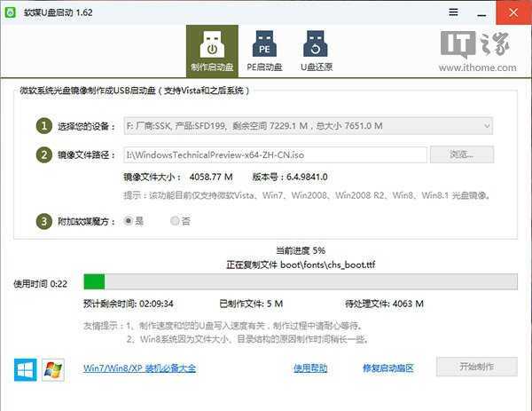Screen dimensions: 532x411
Task: Click the 已制作文件 5 M text
Action: [x=251, y=304]
